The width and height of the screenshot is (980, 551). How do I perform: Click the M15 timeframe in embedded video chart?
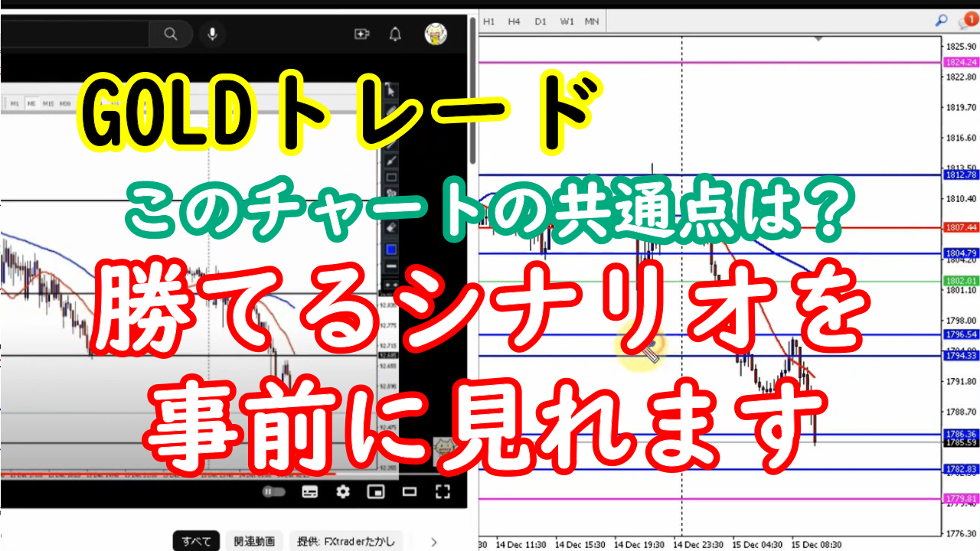(x=47, y=103)
